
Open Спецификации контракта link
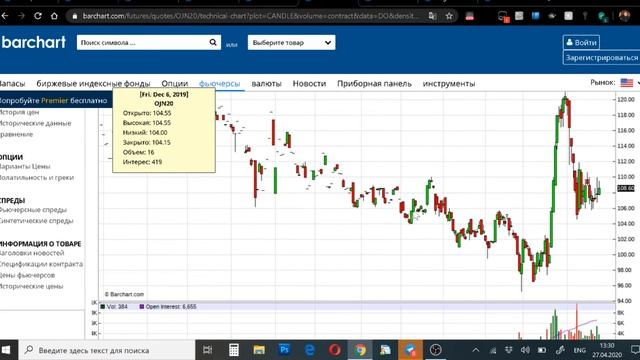click(x=41, y=264)
